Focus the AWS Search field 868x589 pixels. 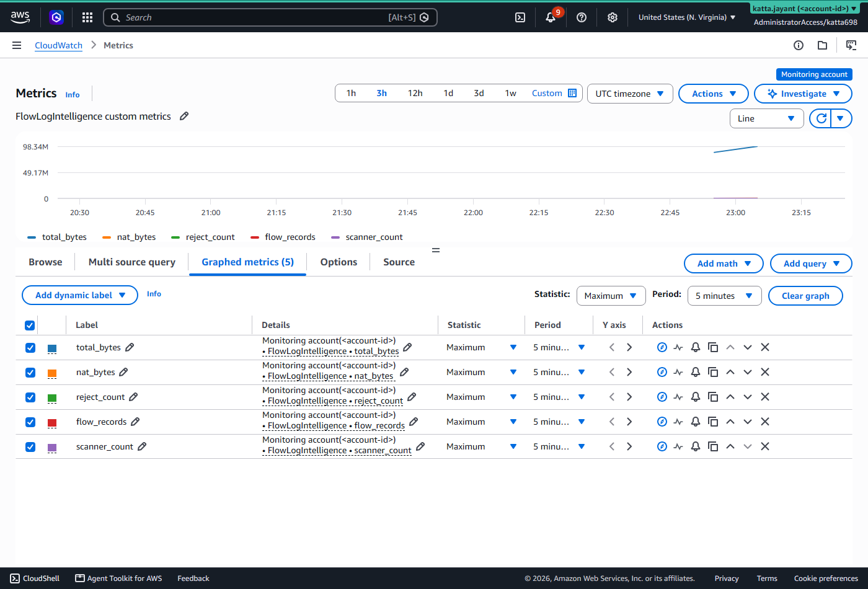[270, 17]
